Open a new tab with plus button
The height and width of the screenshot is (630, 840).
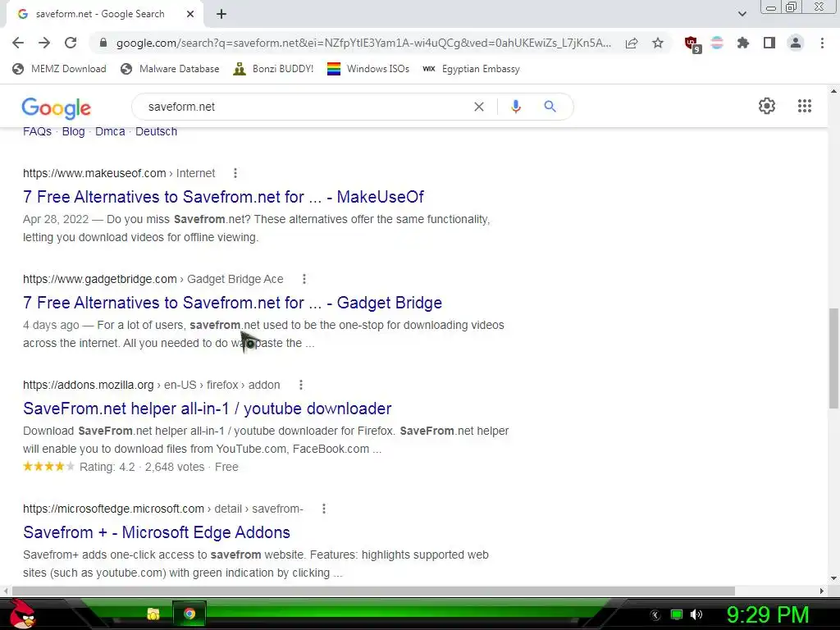point(221,14)
